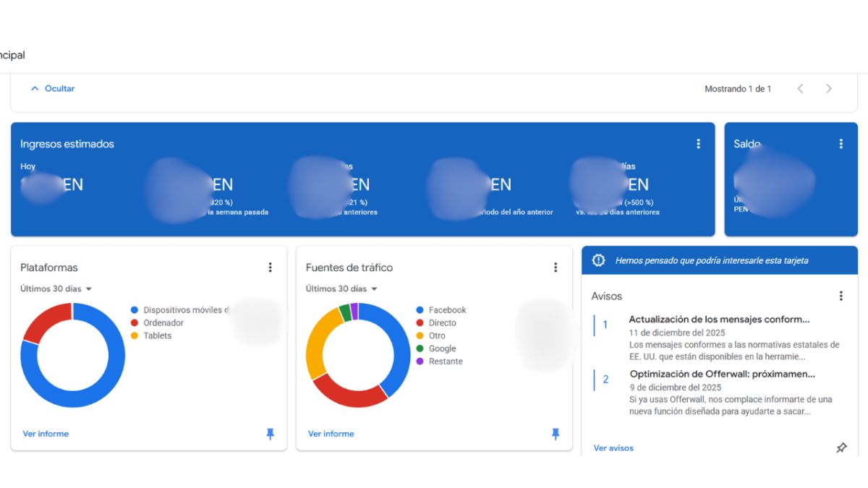Open notice Optimización de Offerwall

point(722,374)
